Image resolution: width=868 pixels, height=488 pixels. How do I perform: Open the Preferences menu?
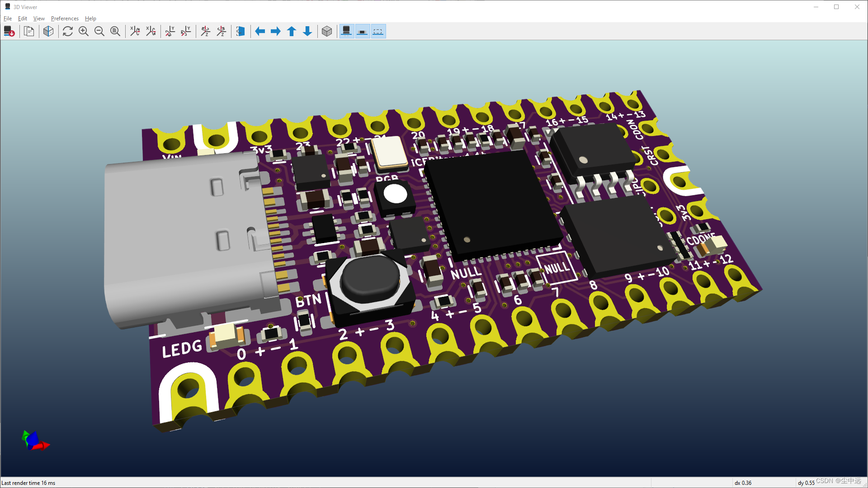(x=64, y=18)
